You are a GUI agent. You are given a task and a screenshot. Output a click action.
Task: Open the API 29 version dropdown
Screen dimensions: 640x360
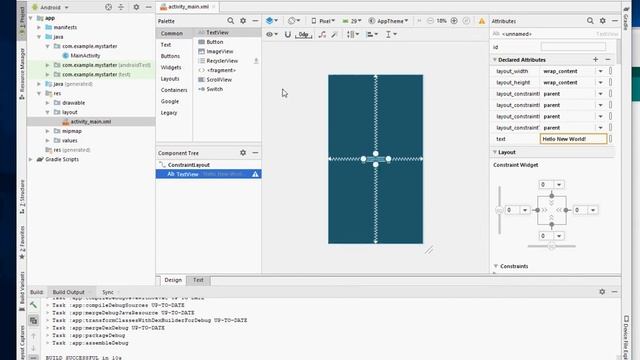point(352,21)
